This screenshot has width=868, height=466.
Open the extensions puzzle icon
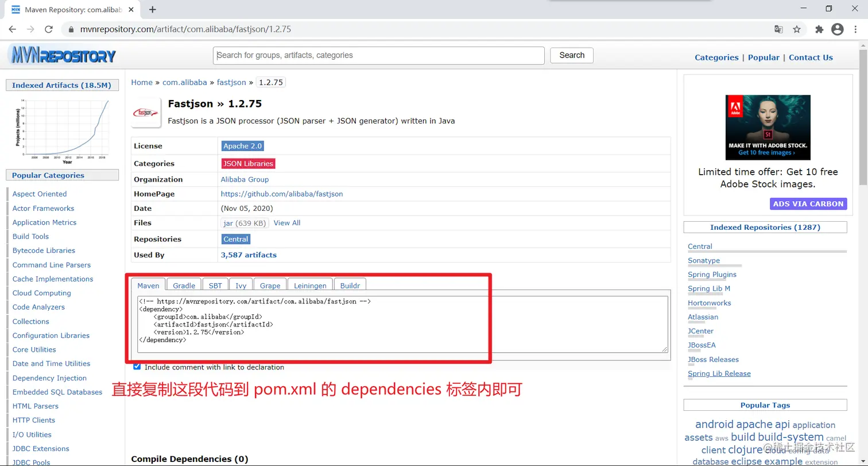819,29
